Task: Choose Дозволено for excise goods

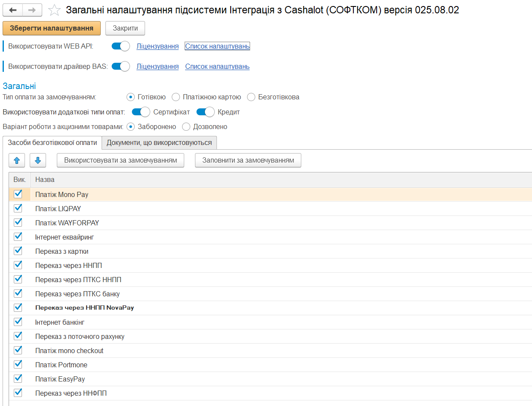Action: pos(186,126)
